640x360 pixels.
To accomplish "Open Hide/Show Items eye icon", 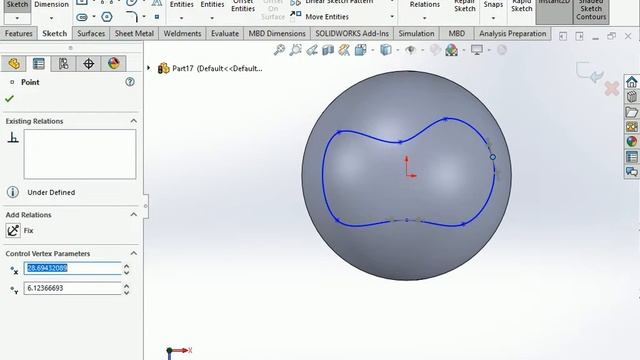I will [x=410, y=50].
